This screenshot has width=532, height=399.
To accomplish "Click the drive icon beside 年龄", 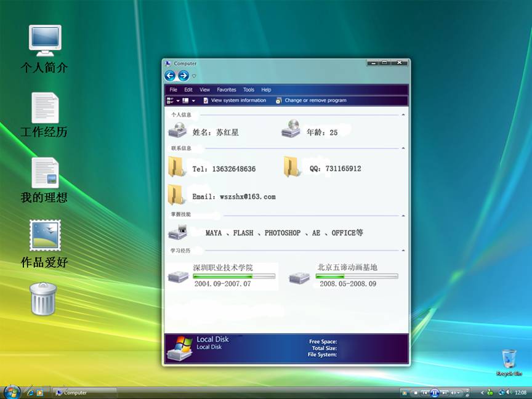I will pyautogui.click(x=291, y=129).
